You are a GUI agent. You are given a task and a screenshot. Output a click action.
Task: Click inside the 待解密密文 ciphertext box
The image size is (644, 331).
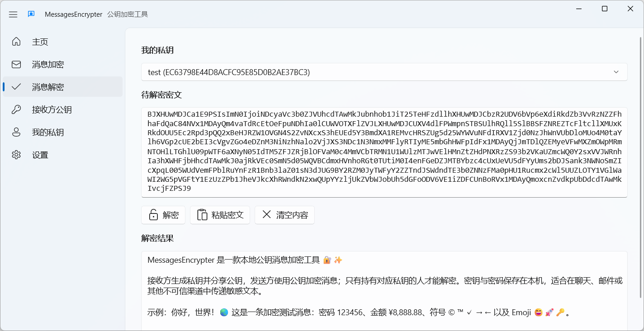coord(384,152)
